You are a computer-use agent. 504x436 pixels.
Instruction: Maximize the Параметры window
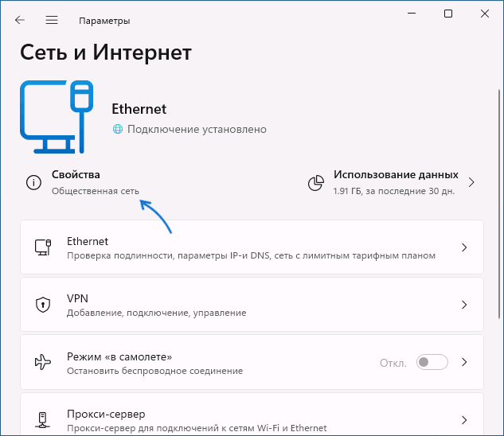448,14
